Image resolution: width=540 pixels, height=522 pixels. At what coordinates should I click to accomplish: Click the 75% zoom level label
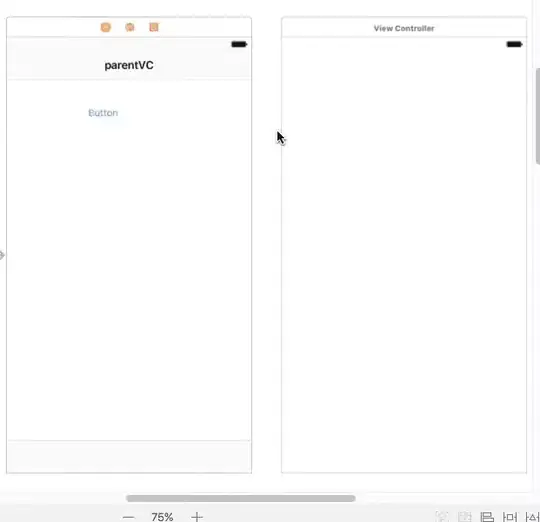(x=162, y=517)
